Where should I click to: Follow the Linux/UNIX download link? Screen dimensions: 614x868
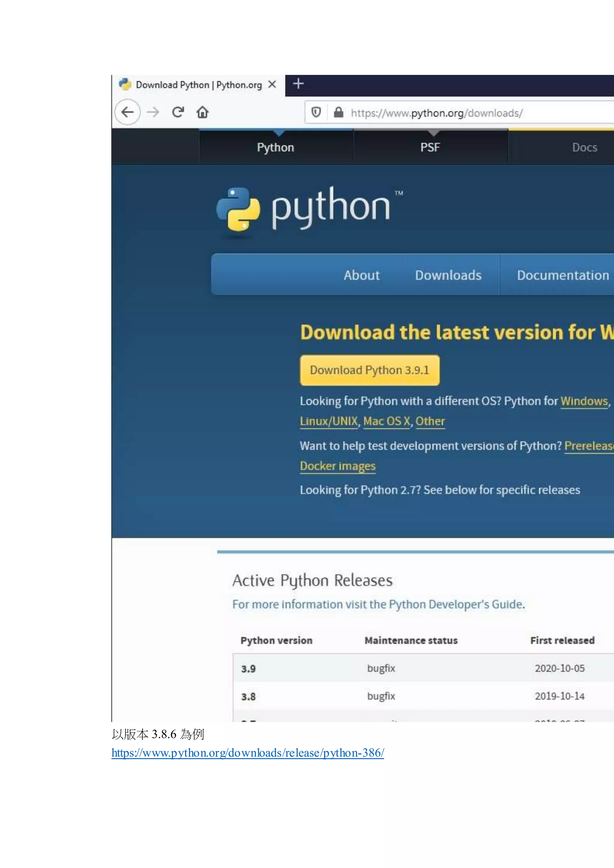pyautogui.click(x=329, y=421)
